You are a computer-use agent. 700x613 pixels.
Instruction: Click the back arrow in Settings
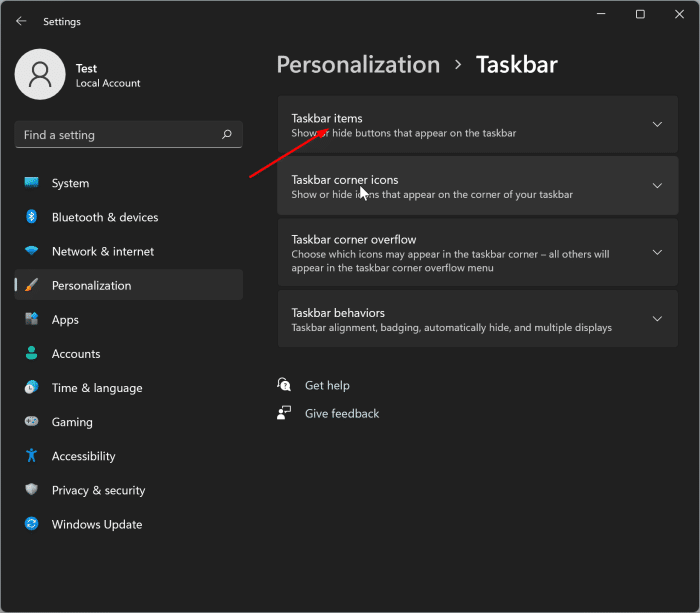pos(21,21)
